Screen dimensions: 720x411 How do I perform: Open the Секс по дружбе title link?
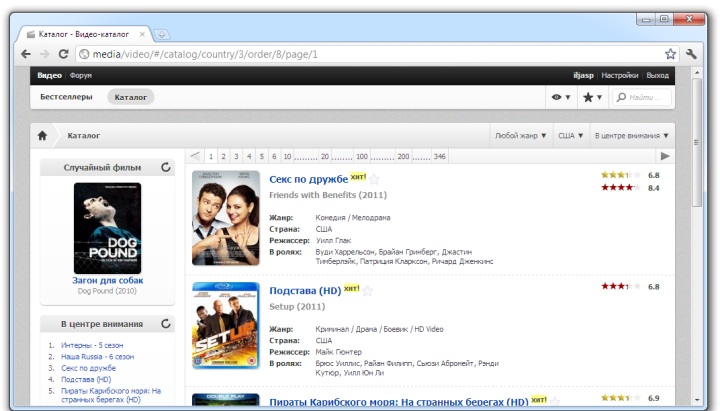click(x=309, y=180)
